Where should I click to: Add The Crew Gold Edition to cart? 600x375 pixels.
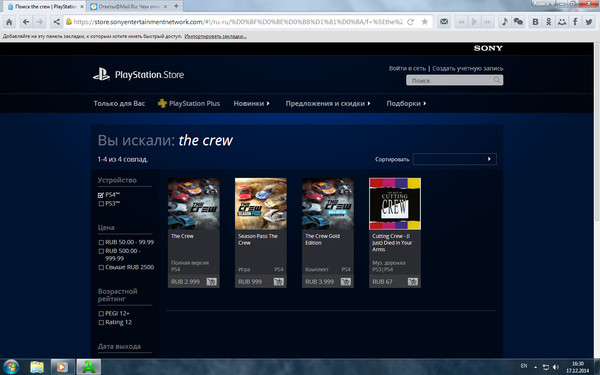click(346, 282)
